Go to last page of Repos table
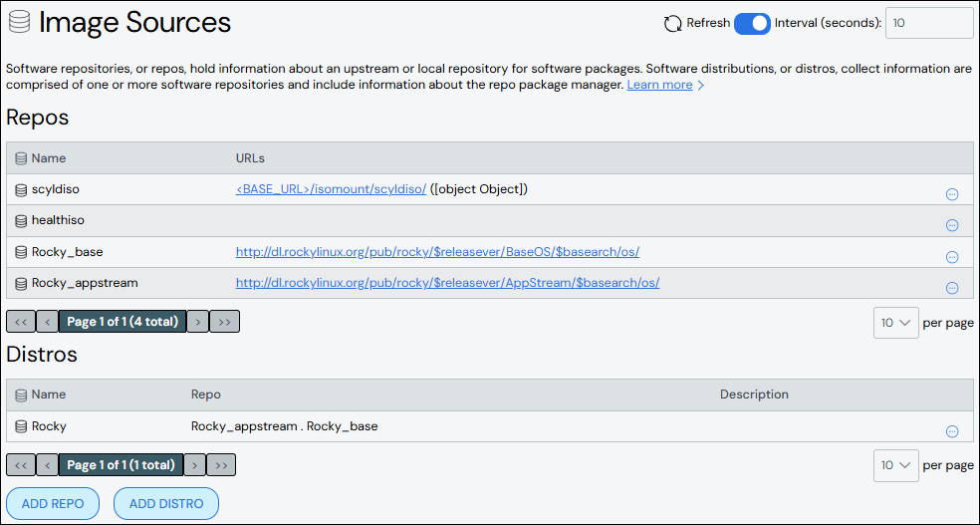 (x=224, y=322)
